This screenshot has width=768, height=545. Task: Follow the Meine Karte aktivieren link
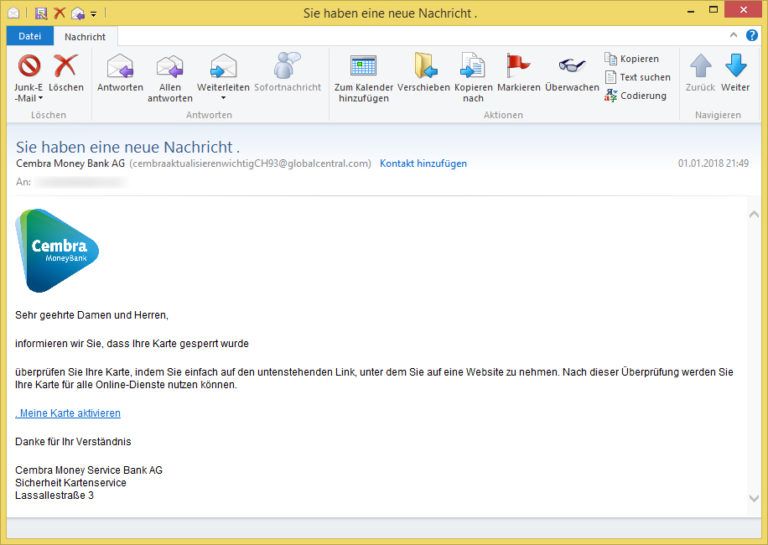tap(68, 413)
